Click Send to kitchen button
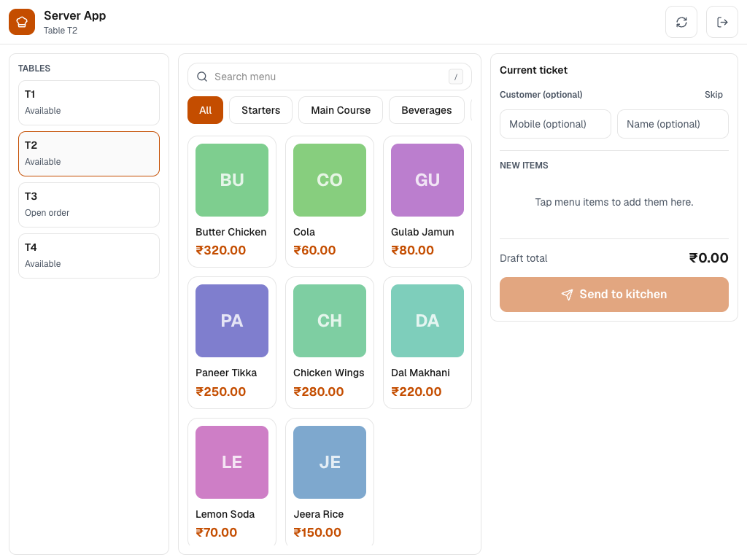The height and width of the screenshot is (560, 747). click(x=614, y=295)
